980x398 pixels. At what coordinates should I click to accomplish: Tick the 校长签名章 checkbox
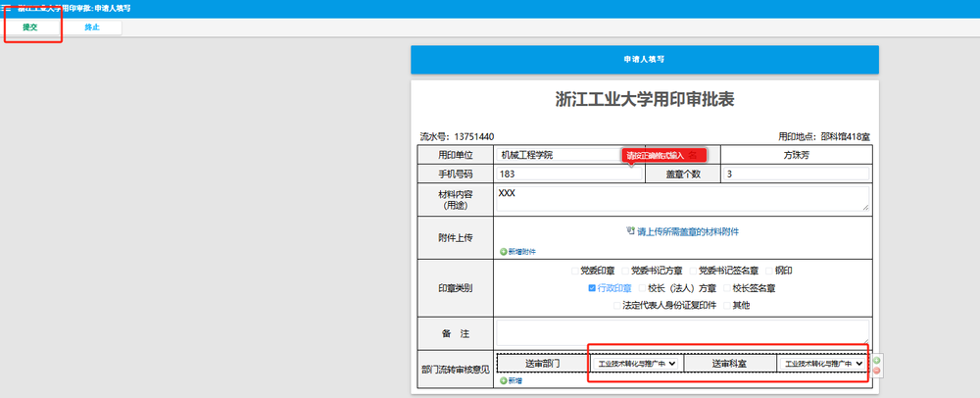[x=726, y=288]
